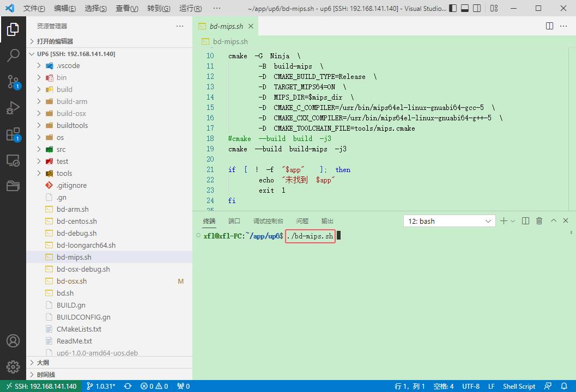The height and width of the screenshot is (392, 576).
Task: Expand the 大纲 outline section
Action: (43, 363)
